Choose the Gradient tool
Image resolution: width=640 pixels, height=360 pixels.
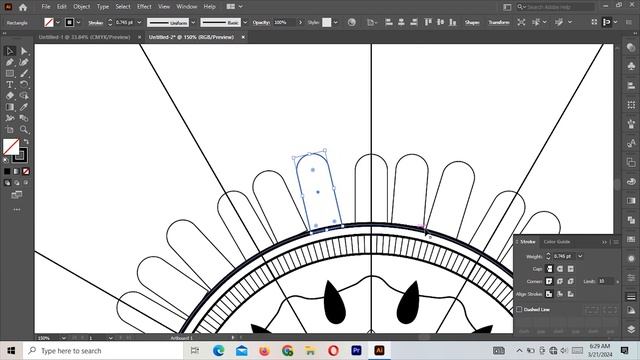[10, 107]
